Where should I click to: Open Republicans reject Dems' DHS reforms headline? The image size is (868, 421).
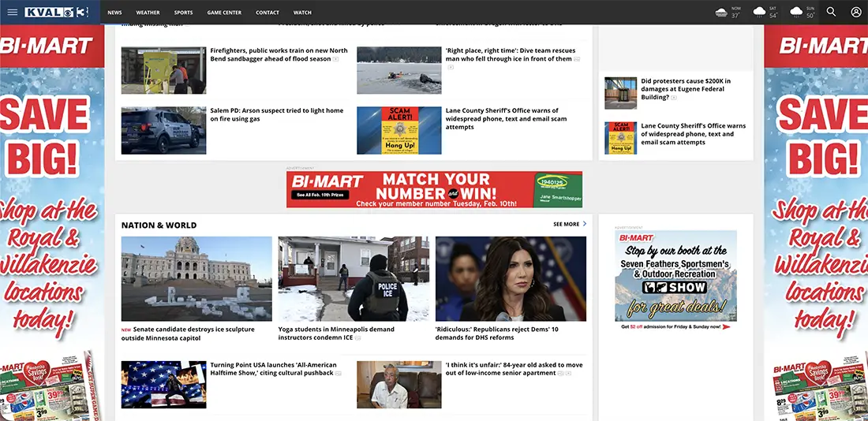(497, 333)
